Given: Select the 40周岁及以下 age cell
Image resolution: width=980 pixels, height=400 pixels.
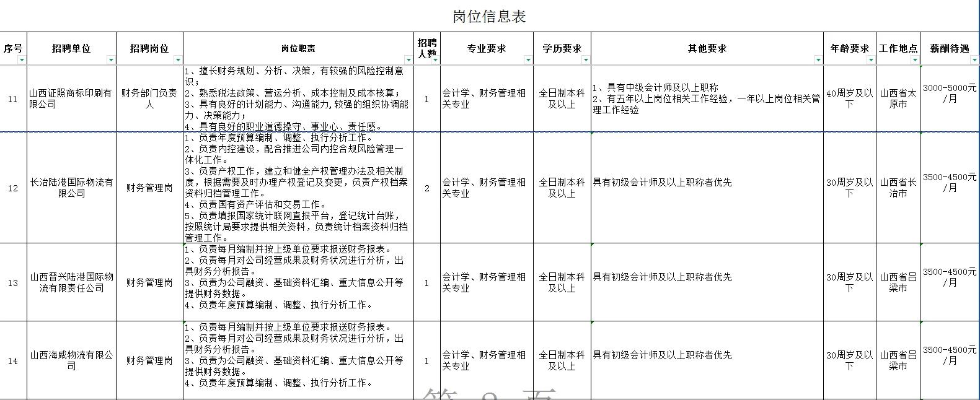Looking at the screenshot, I should click(850, 98).
